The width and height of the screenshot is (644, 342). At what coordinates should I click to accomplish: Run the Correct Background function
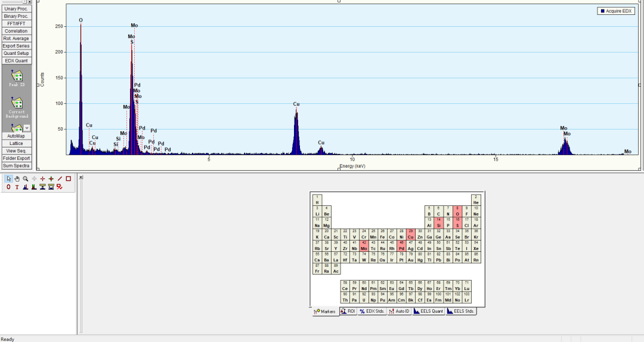coord(17,107)
